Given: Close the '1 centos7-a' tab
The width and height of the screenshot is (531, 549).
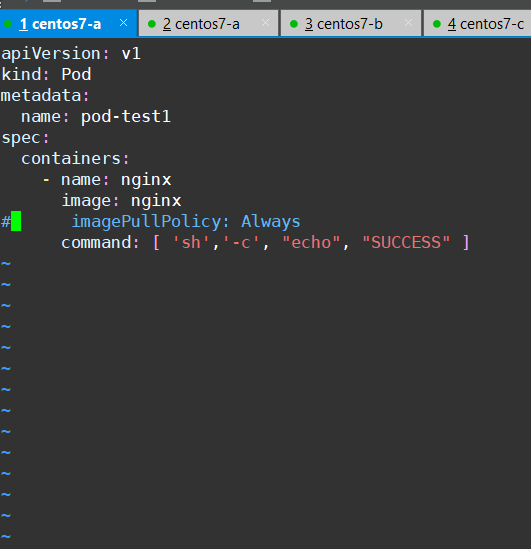Looking at the screenshot, I should pos(123,23).
